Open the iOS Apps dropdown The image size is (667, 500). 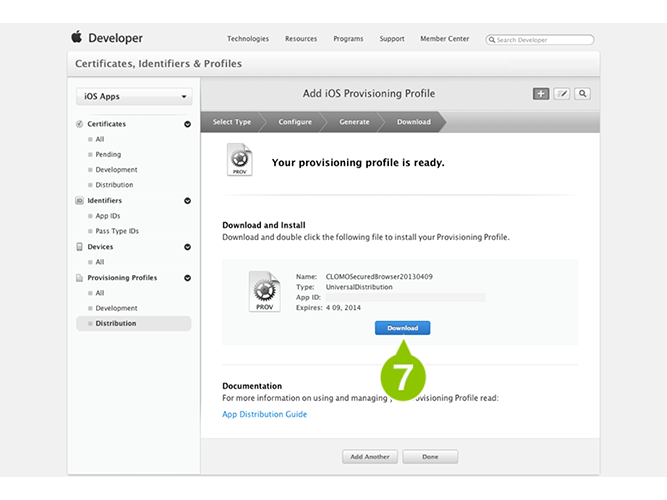point(134,97)
